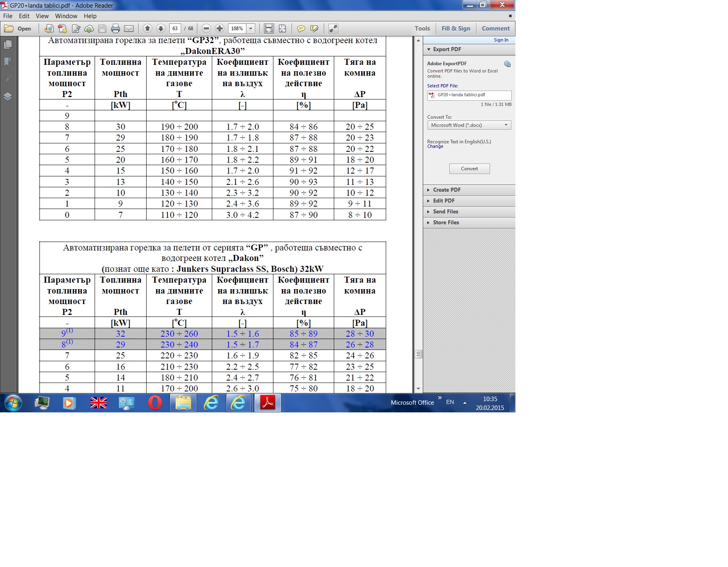Open the Convert To format dropdown
728x567 pixels.
pos(469,125)
